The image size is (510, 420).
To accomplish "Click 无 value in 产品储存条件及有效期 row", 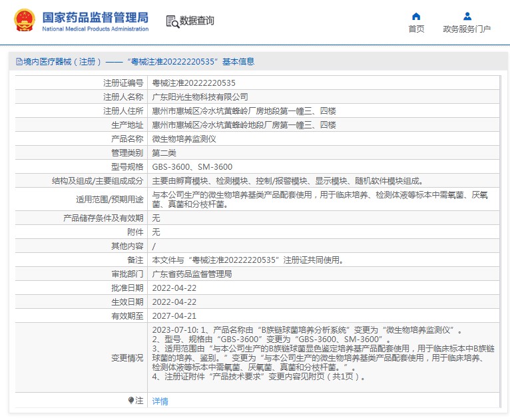I will (156, 218).
